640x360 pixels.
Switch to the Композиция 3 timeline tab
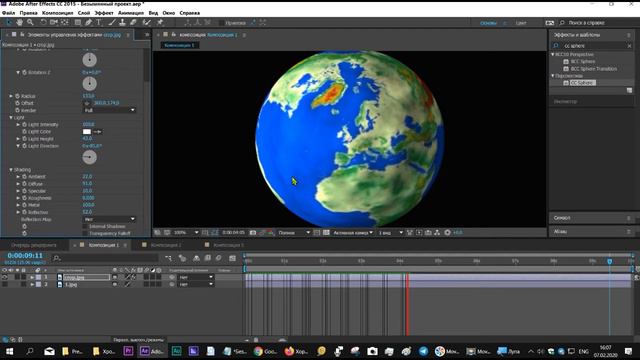pyautogui.click(x=229, y=245)
